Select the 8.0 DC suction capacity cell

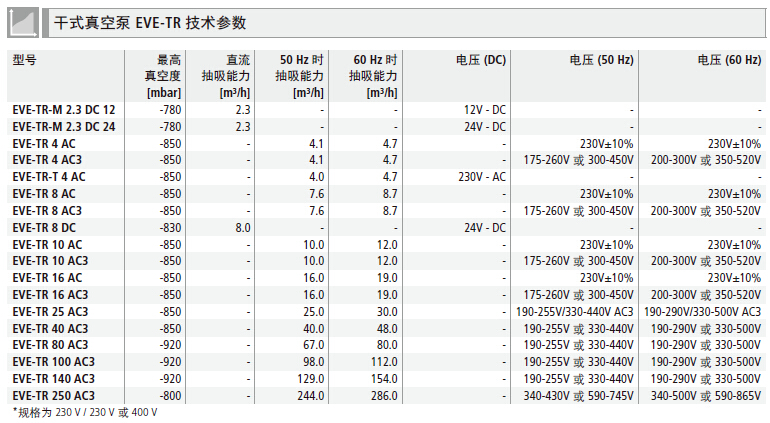(242, 228)
